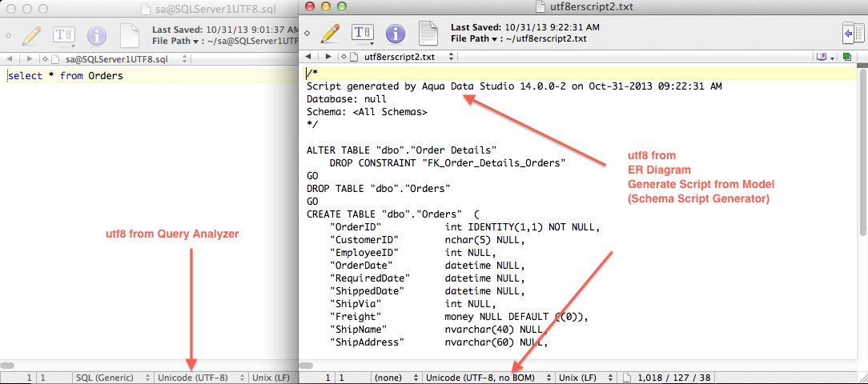This screenshot has height=384, width=868.
Task: Click Last Saved timestamp in utf8erscript2.txt toolbar
Action: [x=525, y=27]
